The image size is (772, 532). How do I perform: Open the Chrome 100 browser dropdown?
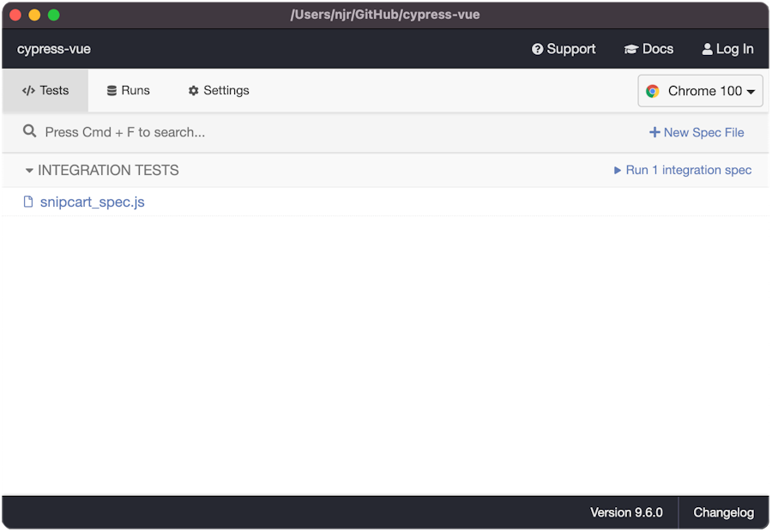(x=700, y=91)
